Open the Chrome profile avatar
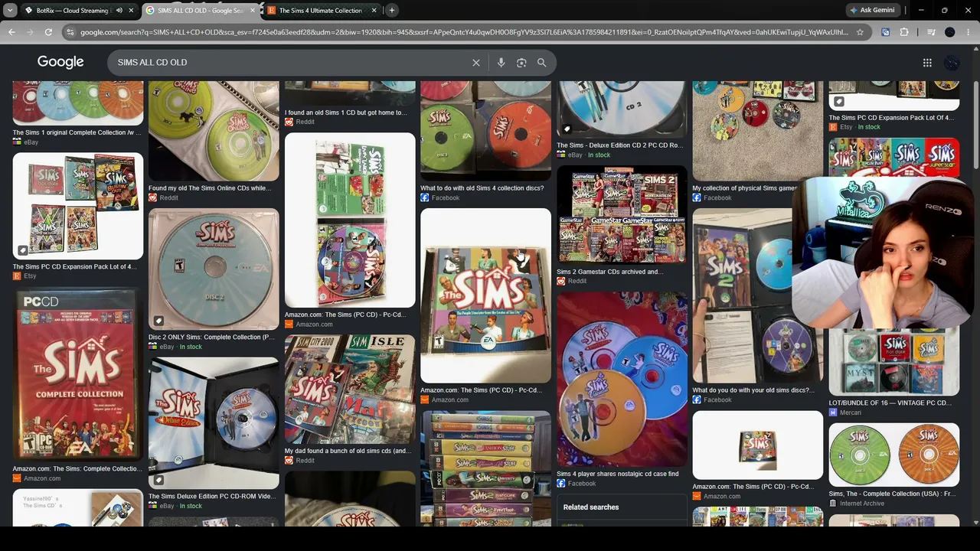 pyautogui.click(x=950, y=32)
